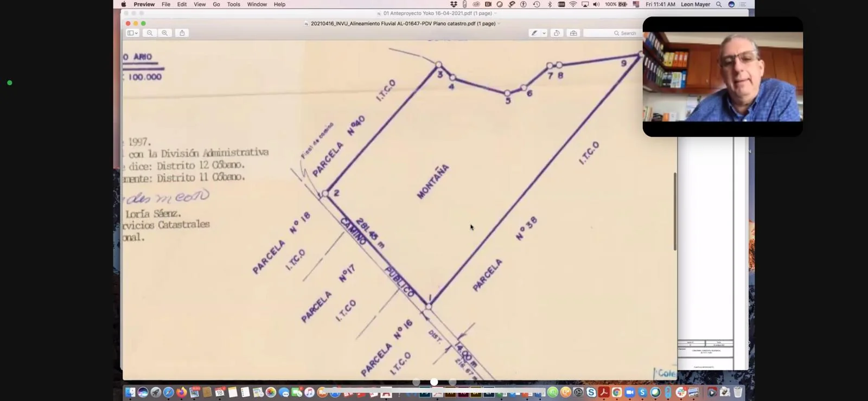Open Zoom app in the Dock
The width and height of the screenshot is (868, 401).
(630, 392)
